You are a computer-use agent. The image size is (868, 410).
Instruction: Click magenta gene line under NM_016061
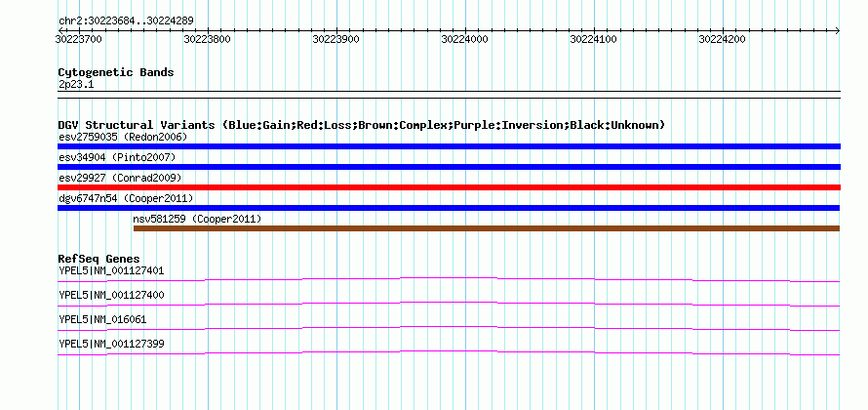point(449,329)
